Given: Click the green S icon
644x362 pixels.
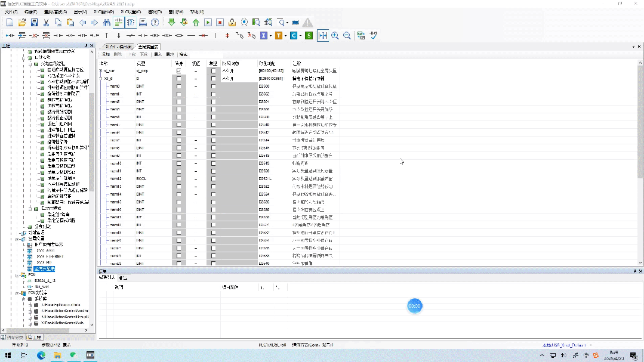Looking at the screenshot, I should [x=309, y=36].
